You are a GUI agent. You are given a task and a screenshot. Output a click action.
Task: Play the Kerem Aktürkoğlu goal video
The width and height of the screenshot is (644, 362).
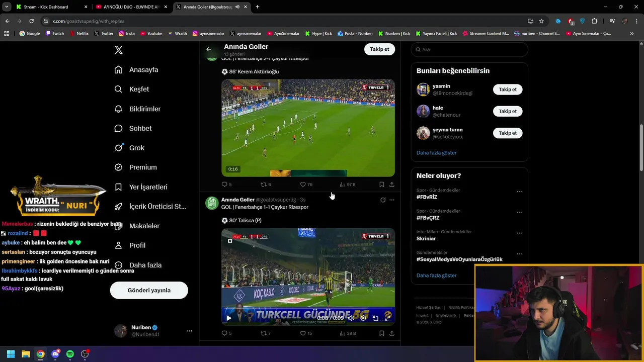[x=308, y=128]
